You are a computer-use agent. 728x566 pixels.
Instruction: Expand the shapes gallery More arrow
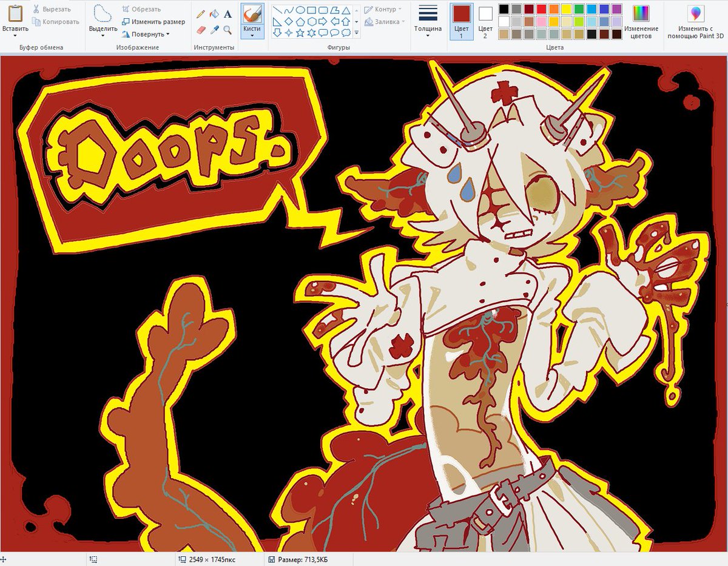[356, 32]
